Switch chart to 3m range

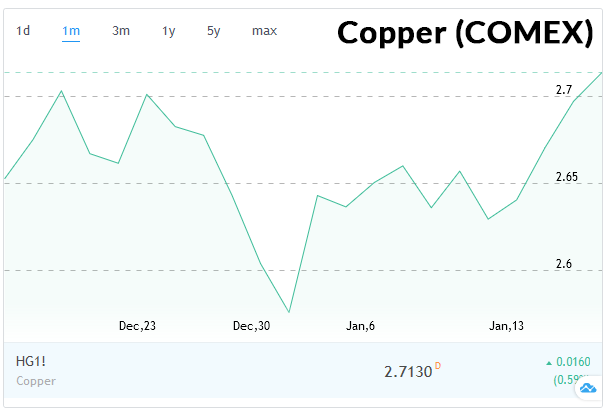click(x=121, y=31)
